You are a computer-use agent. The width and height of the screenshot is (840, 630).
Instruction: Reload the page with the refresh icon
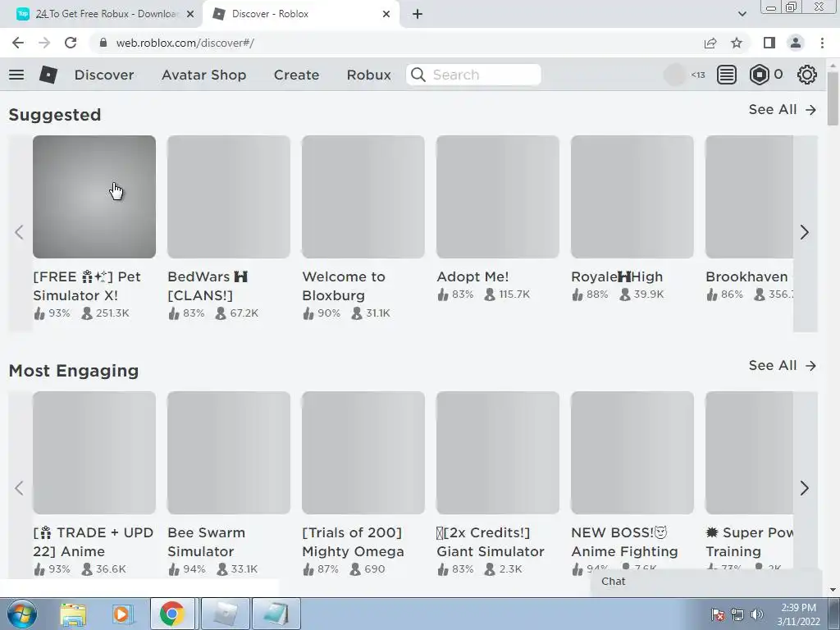pos(71,43)
